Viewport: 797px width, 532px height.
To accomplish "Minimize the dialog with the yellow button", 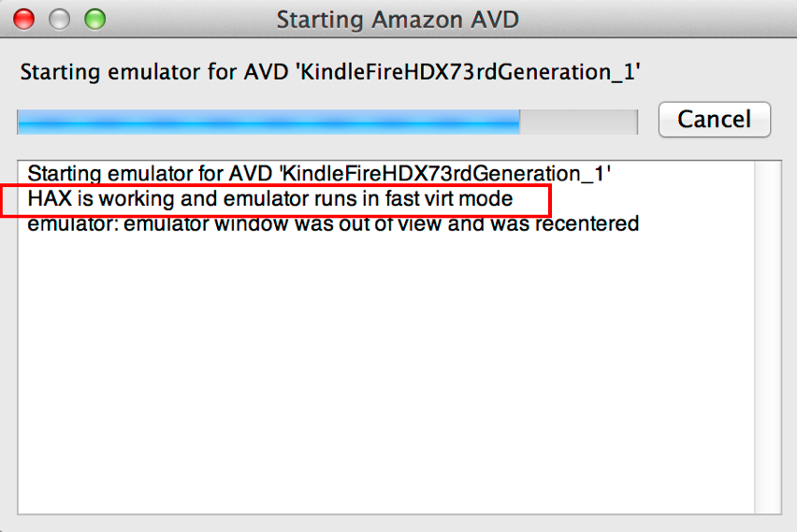I will coord(59,19).
